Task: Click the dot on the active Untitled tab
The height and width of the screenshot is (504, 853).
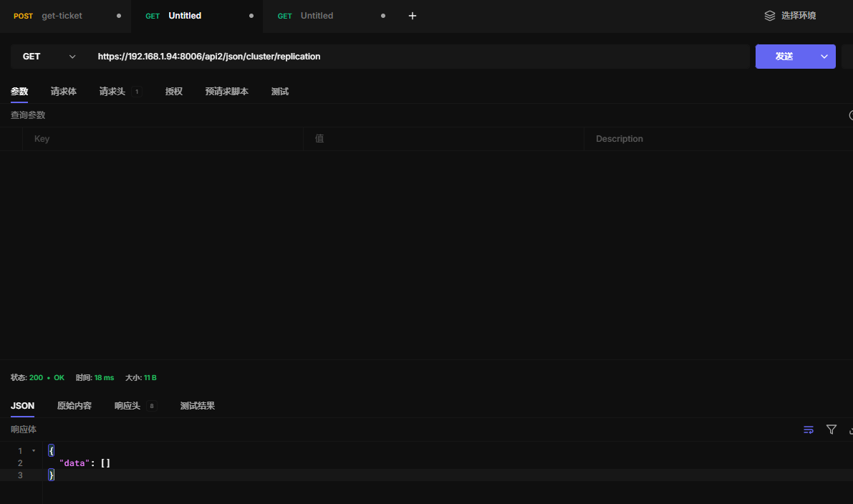Action: tap(251, 16)
